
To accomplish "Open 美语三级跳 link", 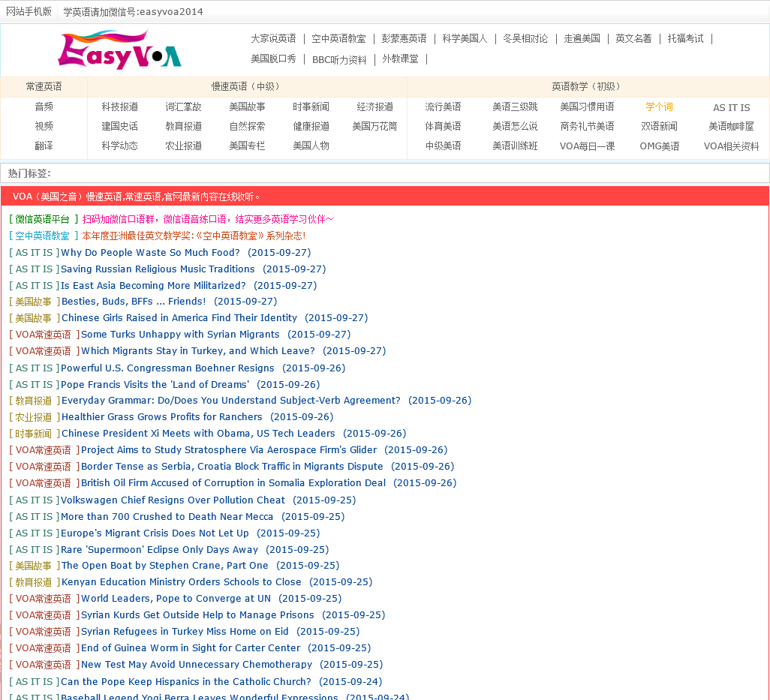I will coord(515,107).
